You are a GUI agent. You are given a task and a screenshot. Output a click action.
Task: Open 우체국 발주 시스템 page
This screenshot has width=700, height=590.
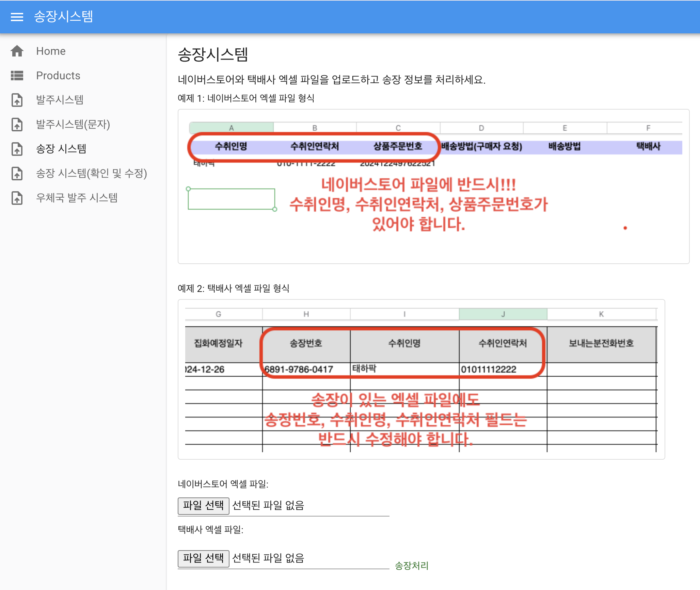tap(77, 198)
